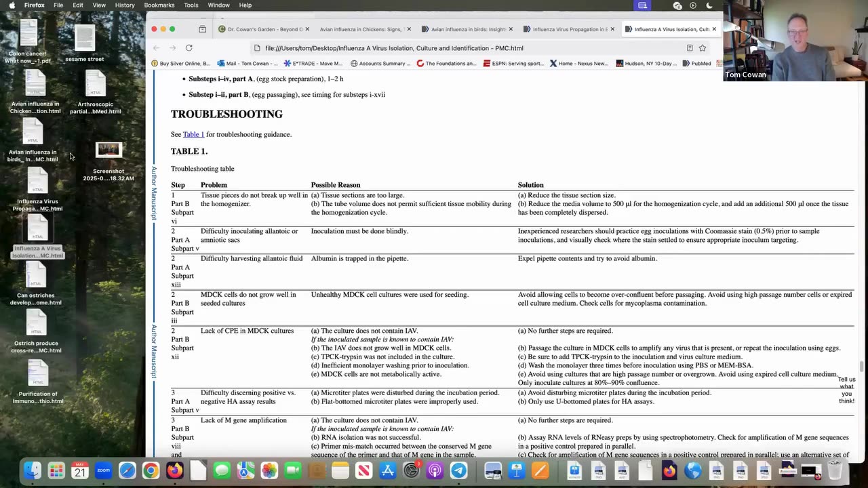Open Photos from the dock

click(x=269, y=470)
